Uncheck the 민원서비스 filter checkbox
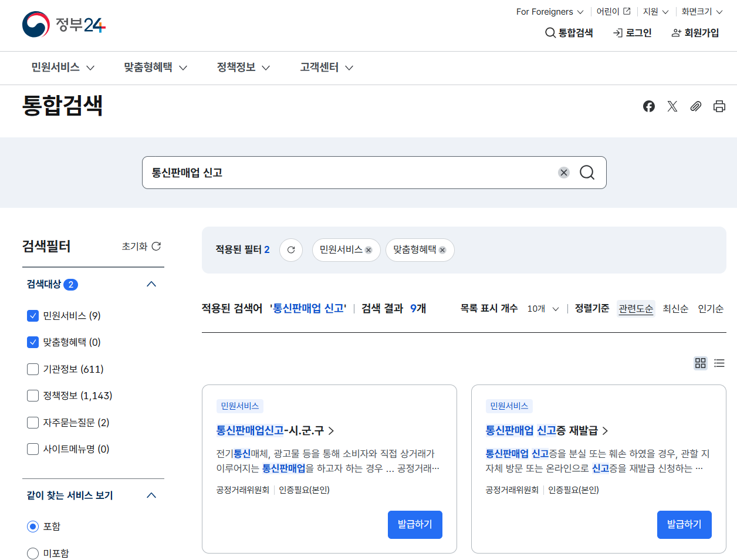The width and height of the screenshot is (737, 560). click(x=33, y=315)
